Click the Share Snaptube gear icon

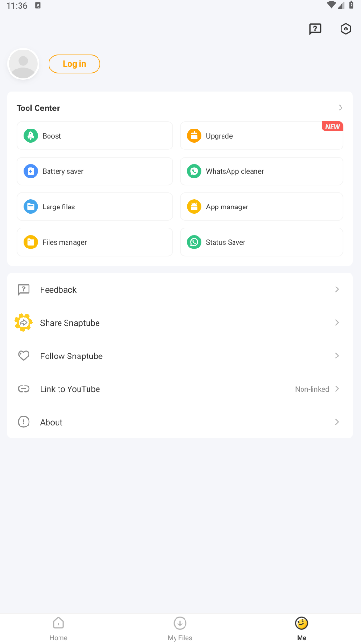[23, 322]
